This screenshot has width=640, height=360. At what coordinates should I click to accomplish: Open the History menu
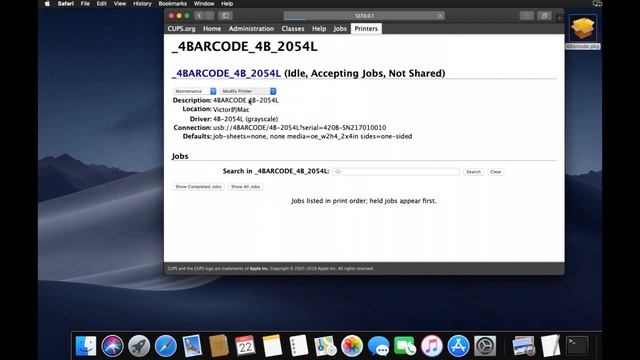coord(142,4)
